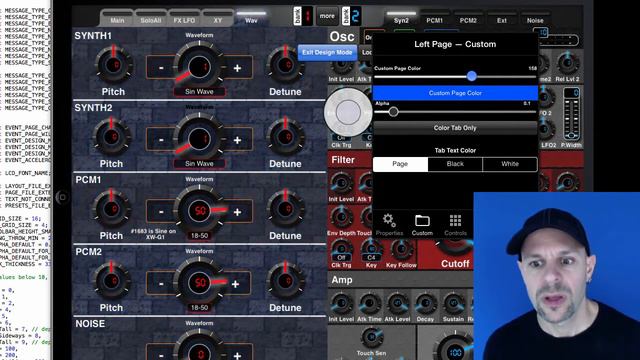640x360 pixels.
Task: Click the SYNTH1 Pitch knob
Action: tap(114, 65)
